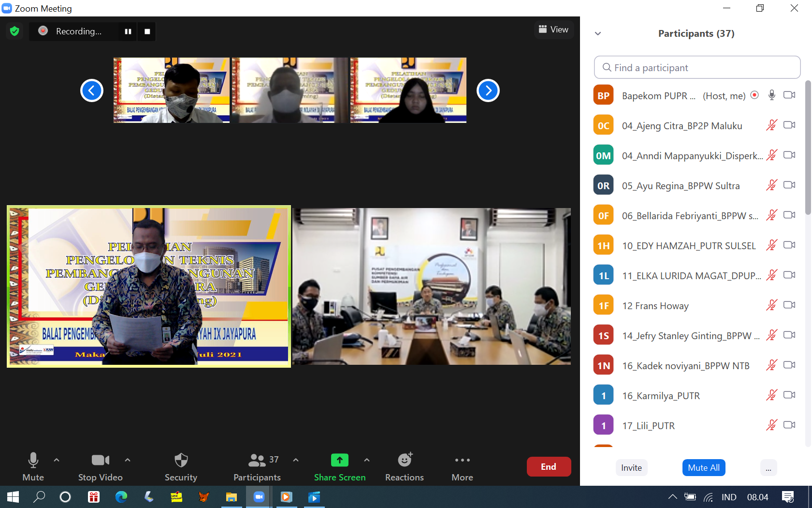Toggle host Bapekom PUPR camera icon
Screen dimensions: 812x508
(789, 95)
